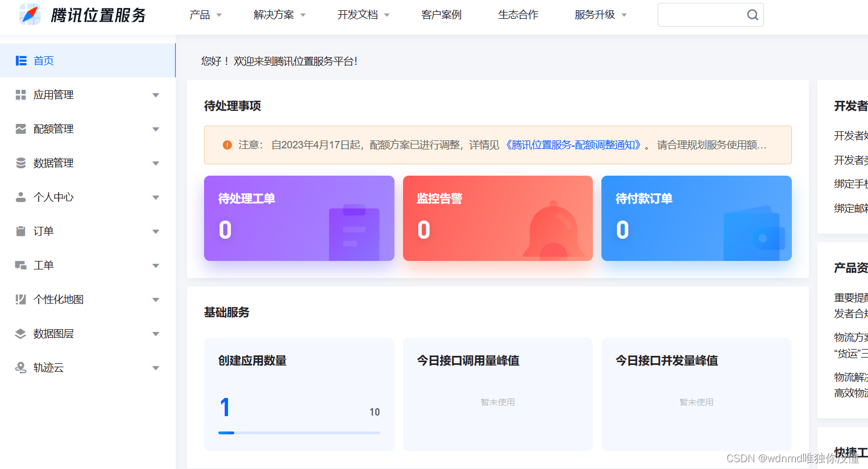
Task: Click the 腾讯位置服务 title text
Action: point(98,15)
